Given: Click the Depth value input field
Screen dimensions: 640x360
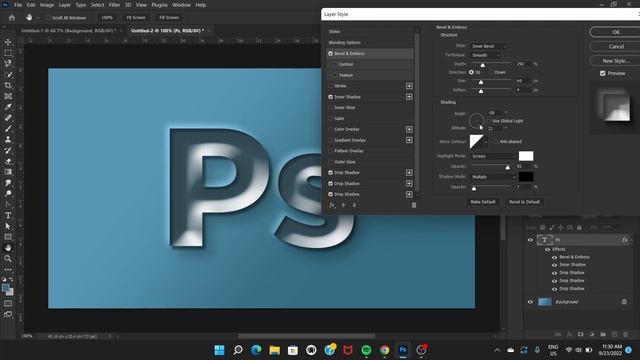Looking at the screenshot, I should point(522,64).
